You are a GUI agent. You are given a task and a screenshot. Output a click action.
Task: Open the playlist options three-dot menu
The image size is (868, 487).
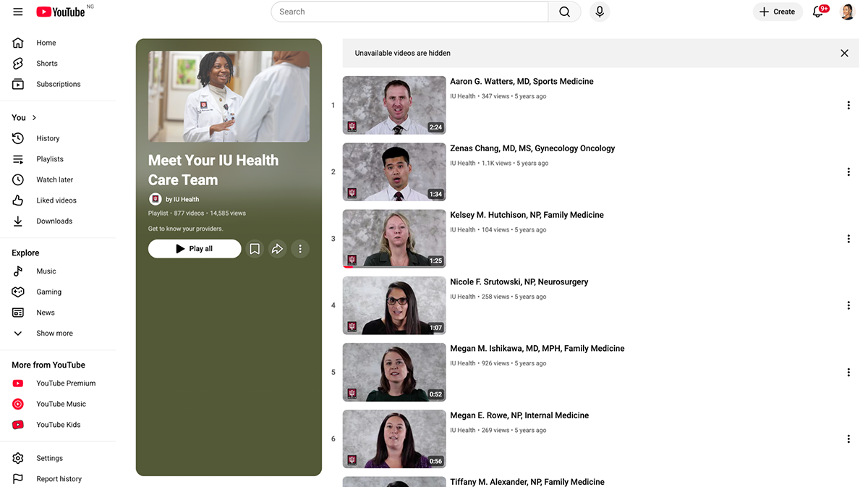[300, 248]
